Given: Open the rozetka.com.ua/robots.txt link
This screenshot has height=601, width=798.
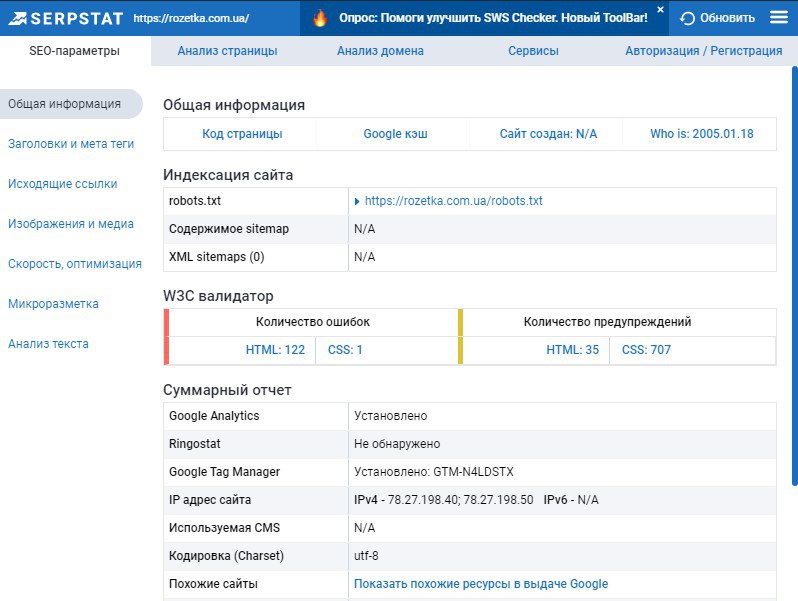Looking at the screenshot, I should click(x=453, y=201).
